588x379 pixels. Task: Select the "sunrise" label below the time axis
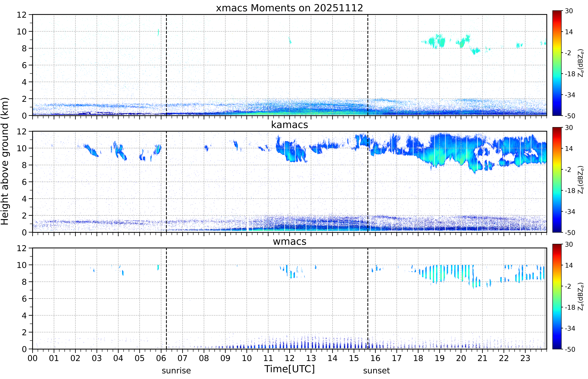pos(176,371)
